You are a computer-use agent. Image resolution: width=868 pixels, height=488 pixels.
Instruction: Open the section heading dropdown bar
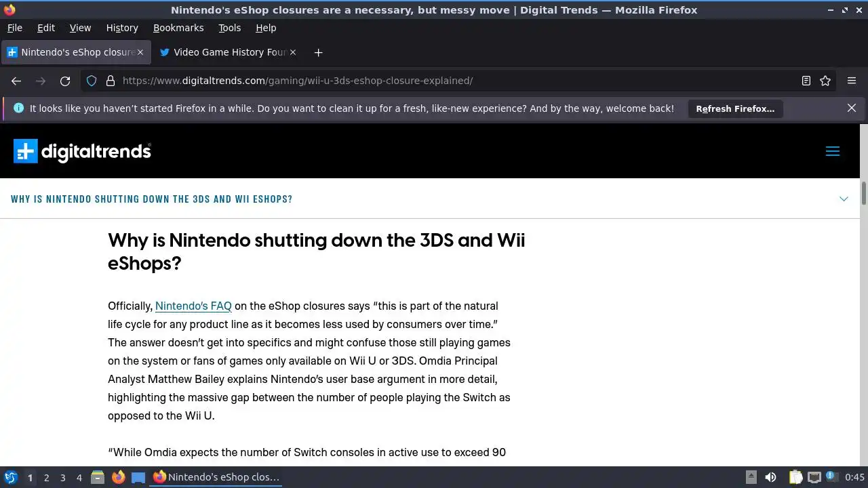pyautogui.click(x=430, y=199)
